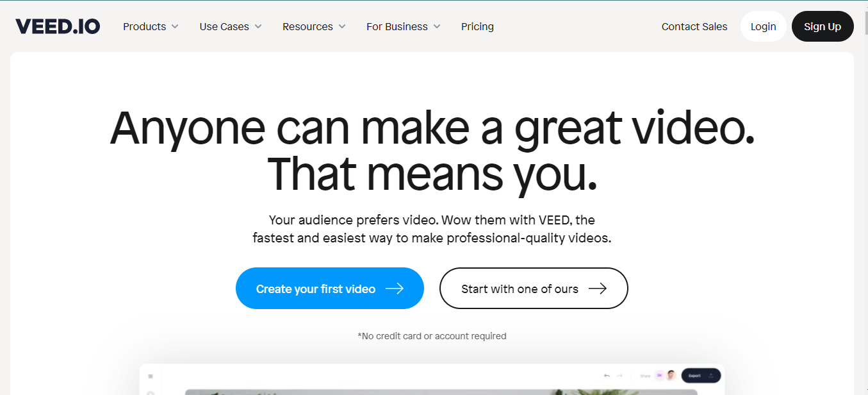868x395 pixels.
Task: Click the arrow in Start with one of ours
Action: tap(598, 289)
